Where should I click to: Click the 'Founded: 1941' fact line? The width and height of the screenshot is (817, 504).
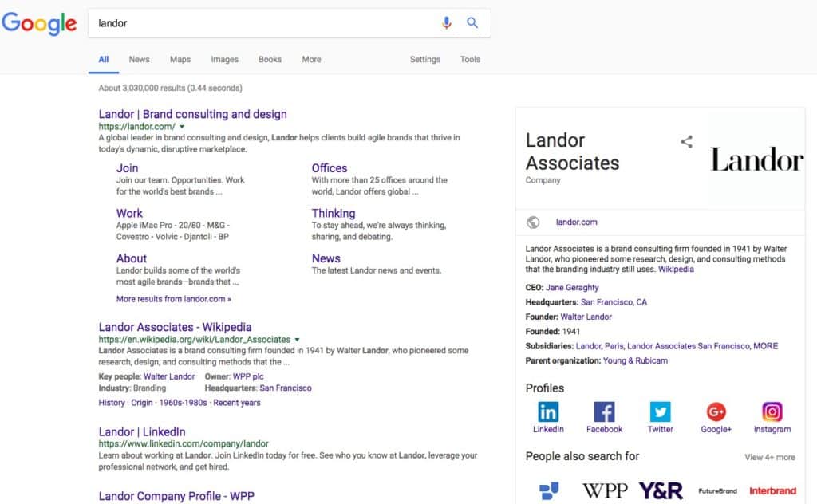[x=552, y=331]
